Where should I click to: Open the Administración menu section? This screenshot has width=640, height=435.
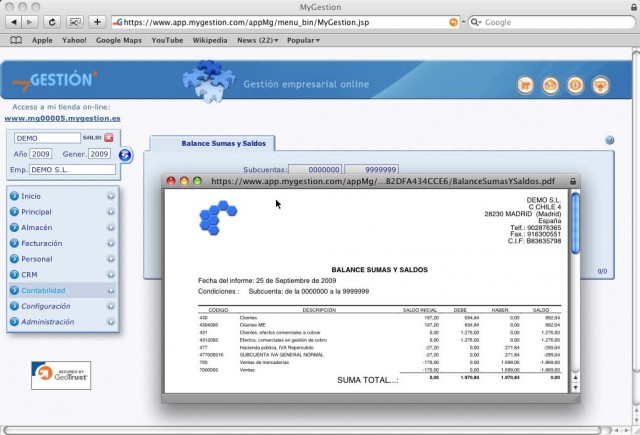click(x=48, y=322)
